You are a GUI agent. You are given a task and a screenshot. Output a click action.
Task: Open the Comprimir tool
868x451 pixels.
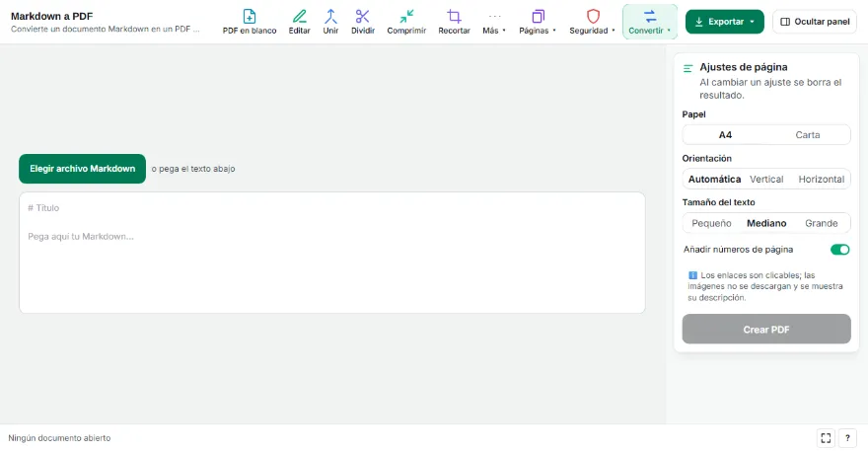click(406, 22)
